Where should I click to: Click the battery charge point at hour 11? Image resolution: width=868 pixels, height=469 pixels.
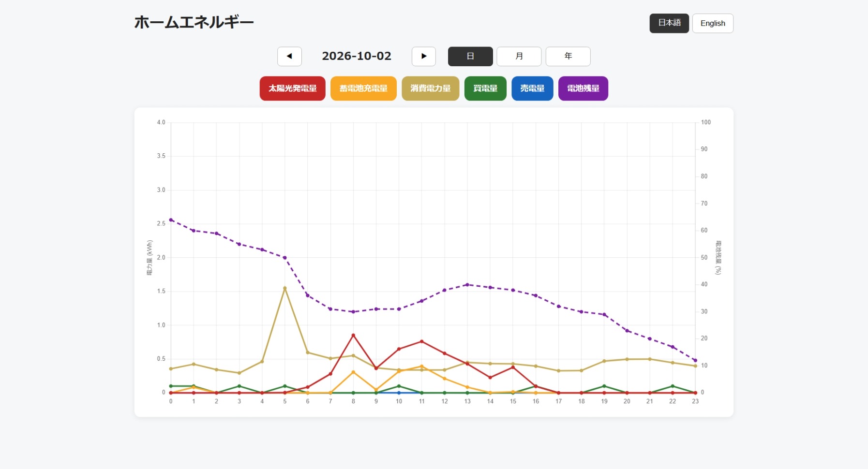[421, 366]
